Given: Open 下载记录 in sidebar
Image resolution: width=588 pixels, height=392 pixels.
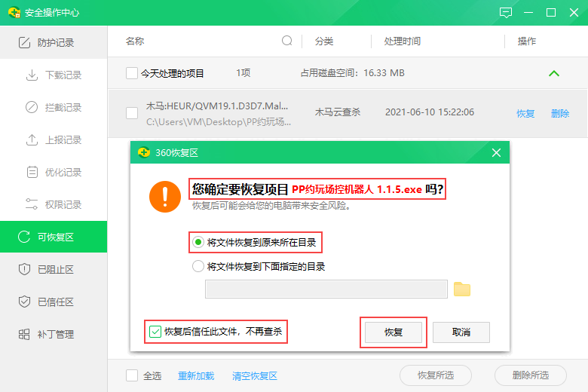Looking at the screenshot, I should click(x=54, y=75).
